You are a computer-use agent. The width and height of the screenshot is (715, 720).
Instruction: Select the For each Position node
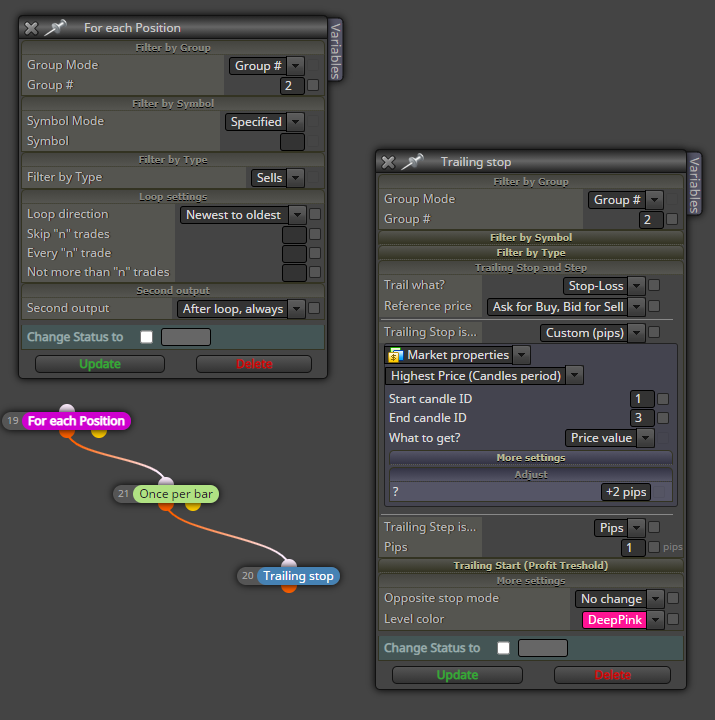[x=76, y=421]
